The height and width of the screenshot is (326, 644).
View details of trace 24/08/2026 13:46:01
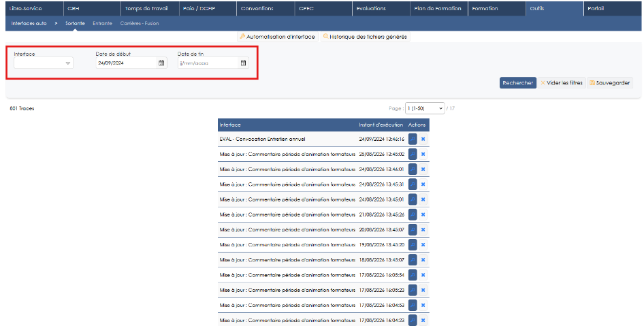(413, 169)
